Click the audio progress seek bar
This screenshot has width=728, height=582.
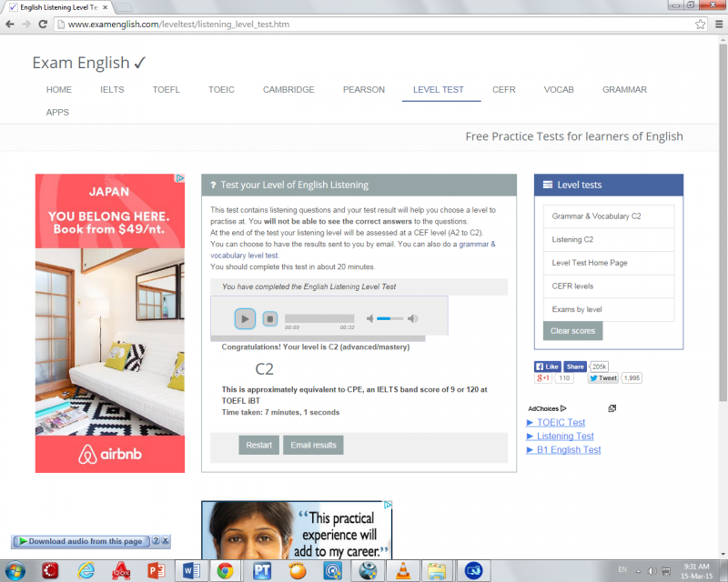(319, 318)
